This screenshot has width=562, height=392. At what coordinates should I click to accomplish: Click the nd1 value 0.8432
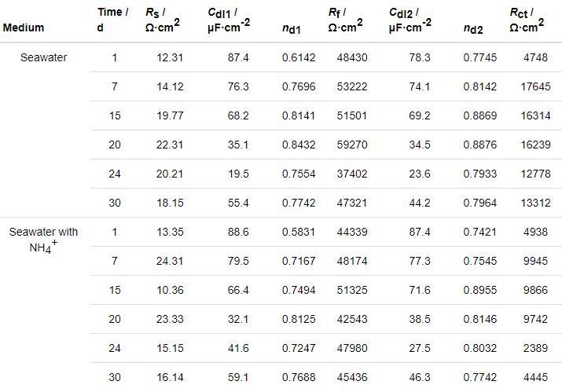[x=299, y=145]
